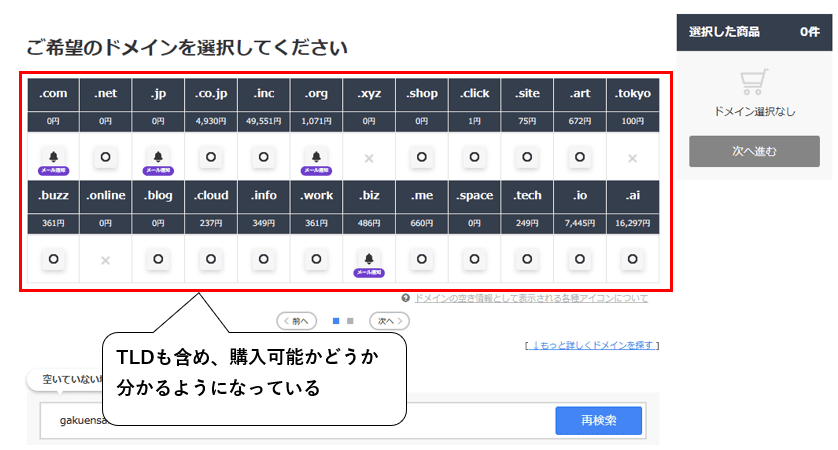
Task: Go to the next page with 次へ
Action: [390, 321]
